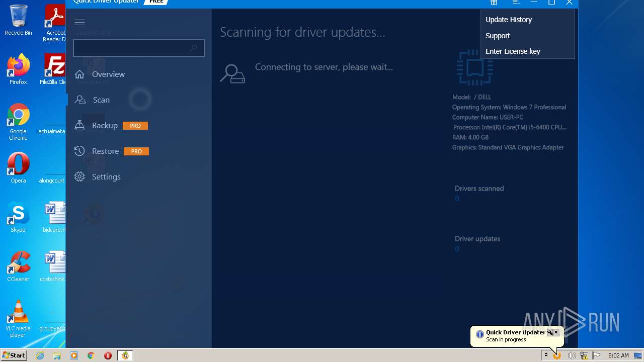The image size is (644, 362).
Task: Select the Acrobat Reader desktop icon
Action: (54, 23)
